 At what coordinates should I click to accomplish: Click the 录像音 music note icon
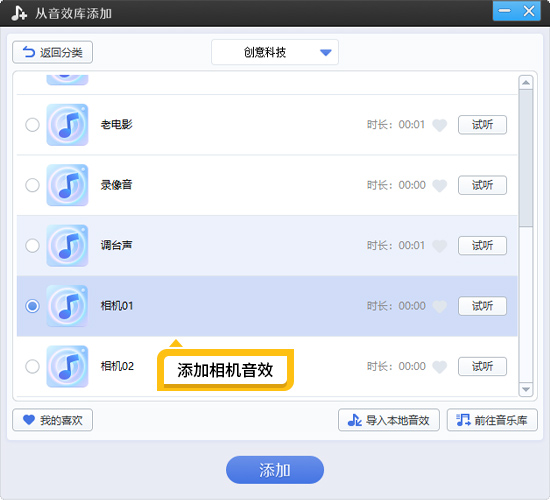tap(67, 185)
